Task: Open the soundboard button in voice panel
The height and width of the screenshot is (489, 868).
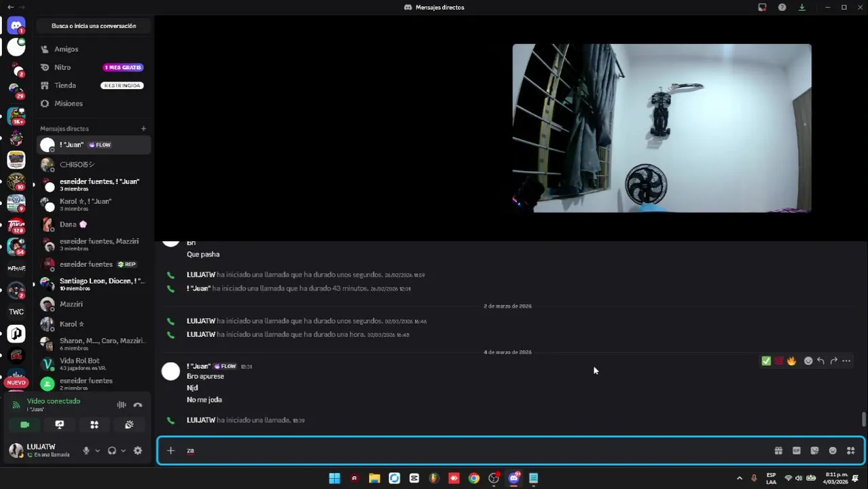Action: (129, 424)
